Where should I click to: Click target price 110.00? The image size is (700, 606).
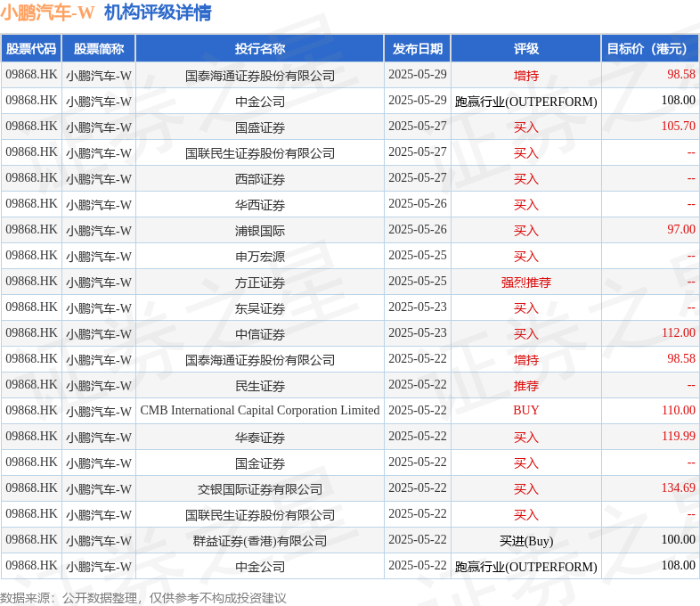click(678, 411)
